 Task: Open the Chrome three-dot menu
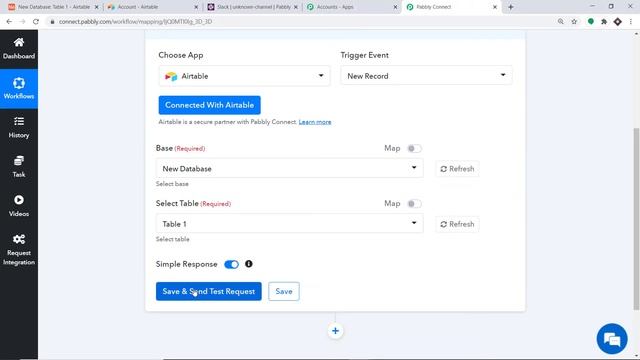[631, 22]
